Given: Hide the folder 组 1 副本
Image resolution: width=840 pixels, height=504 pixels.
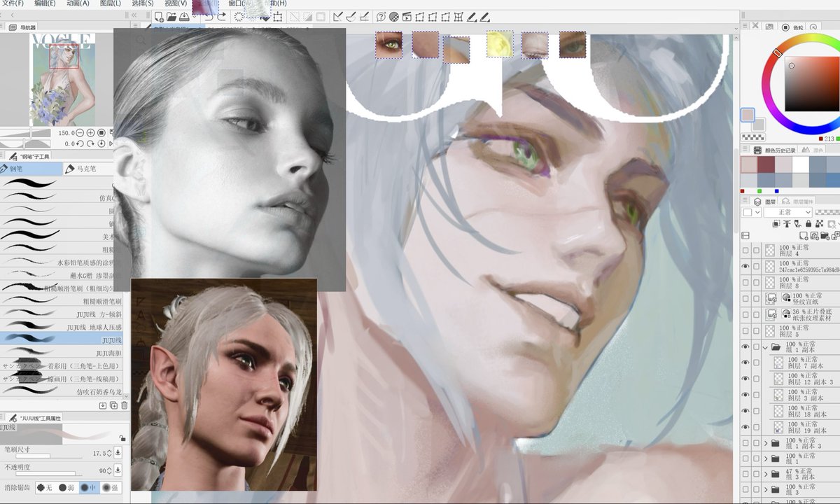Looking at the screenshot, I should 745,346.
